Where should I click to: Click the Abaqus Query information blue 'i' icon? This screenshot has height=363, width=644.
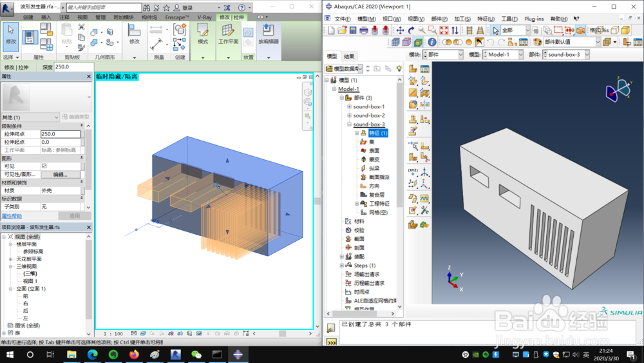[431, 42]
